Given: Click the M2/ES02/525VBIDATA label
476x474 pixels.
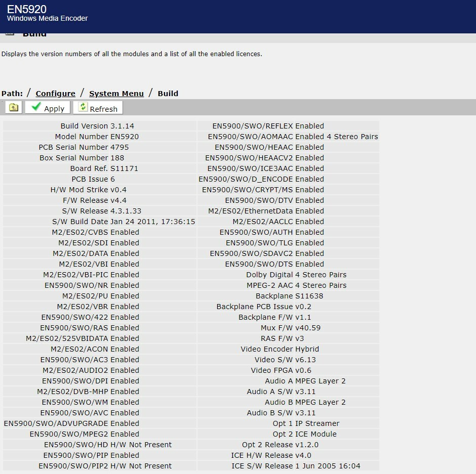Looking at the screenshot, I should (x=67, y=338).
